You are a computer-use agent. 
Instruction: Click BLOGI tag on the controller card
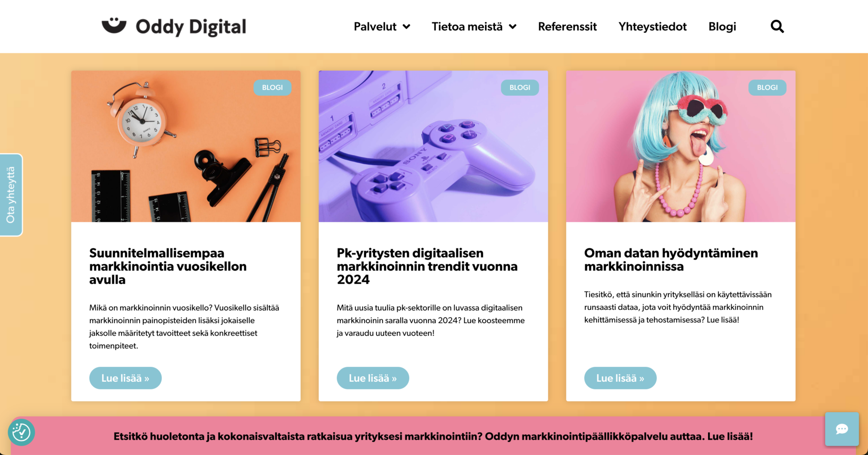(x=520, y=87)
